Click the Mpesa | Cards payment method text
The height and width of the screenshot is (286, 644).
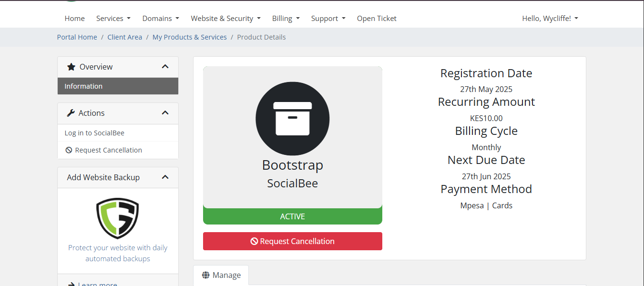tap(486, 205)
